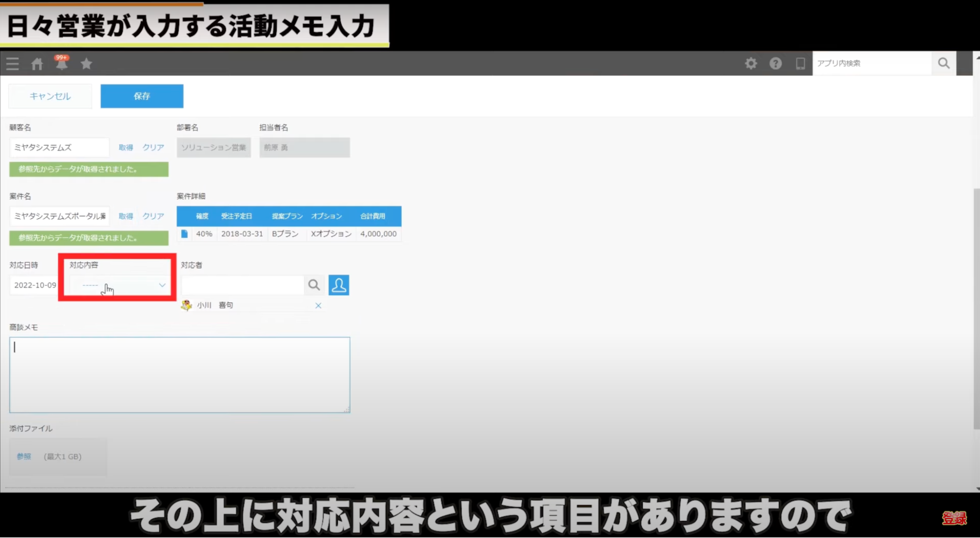Click the 対応日時 date field
The width and height of the screenshot is (980, 538).
34,285
